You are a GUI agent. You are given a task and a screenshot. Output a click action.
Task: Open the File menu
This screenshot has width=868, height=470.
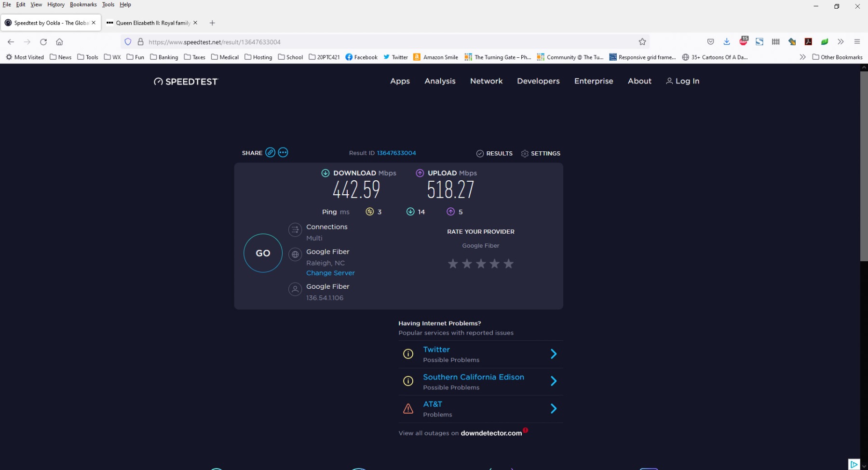[x=7, y=4]
